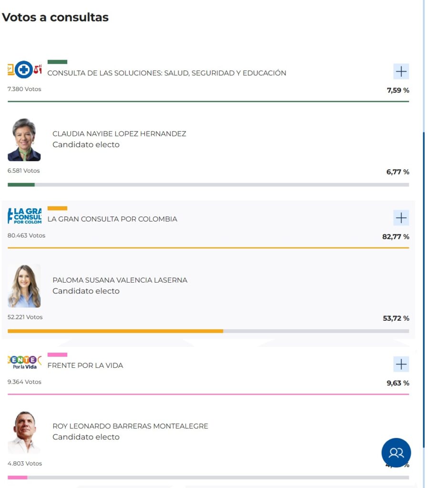Image resolution: width=448 pixels, height=488 pixels.
Task: Click the Consulta de las Soluciones logo
Action: click(24, 70)
